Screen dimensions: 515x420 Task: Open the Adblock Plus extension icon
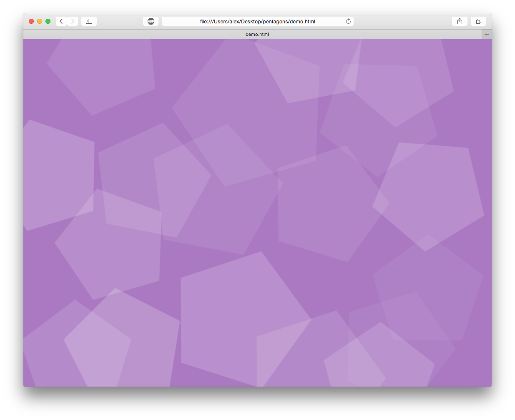[x=151, y=21]
